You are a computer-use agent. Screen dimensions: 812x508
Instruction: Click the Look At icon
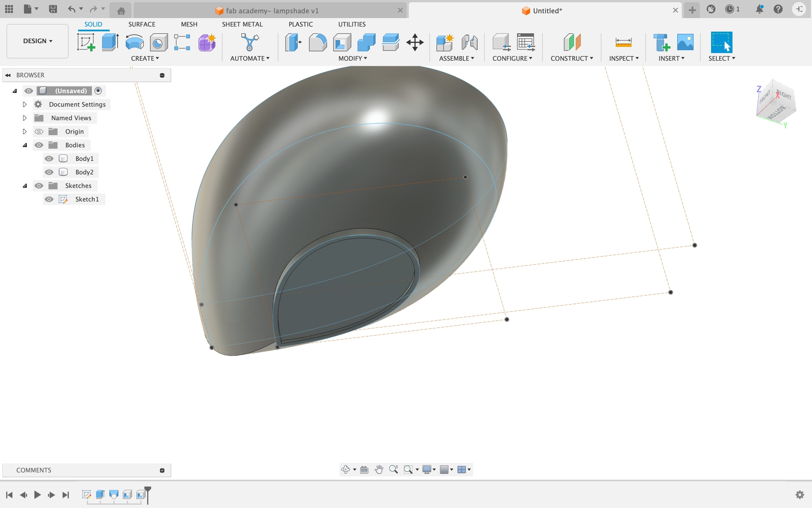pyautogui.click(x=364, y=469)
